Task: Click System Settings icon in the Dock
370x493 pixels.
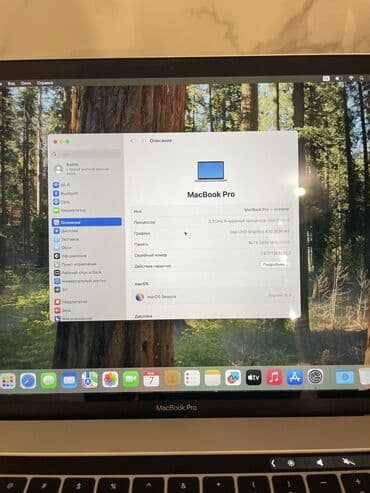Action: [x=315, y=377]
